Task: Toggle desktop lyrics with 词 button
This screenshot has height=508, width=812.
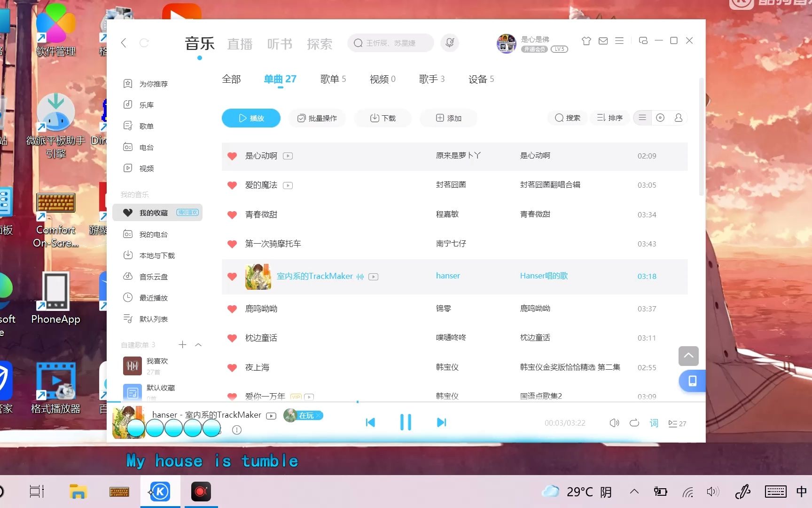Action: [654, 423]
